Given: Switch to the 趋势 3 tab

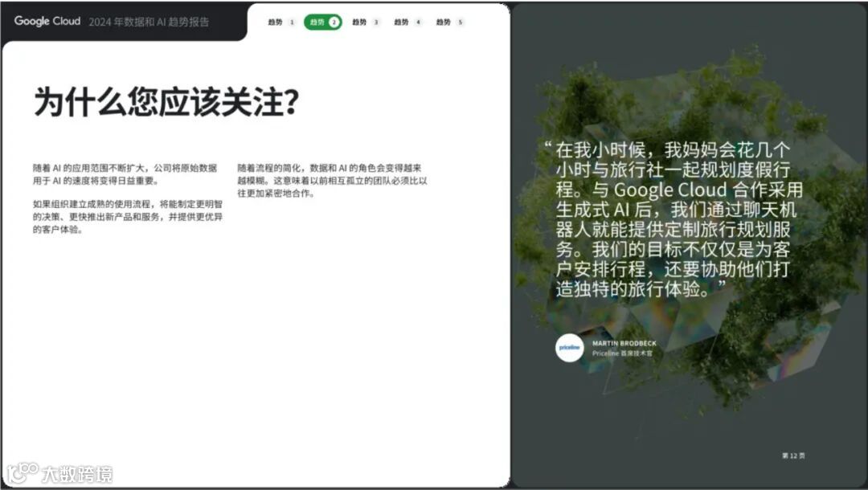Looking at the screenshot, I should [366, 22].
